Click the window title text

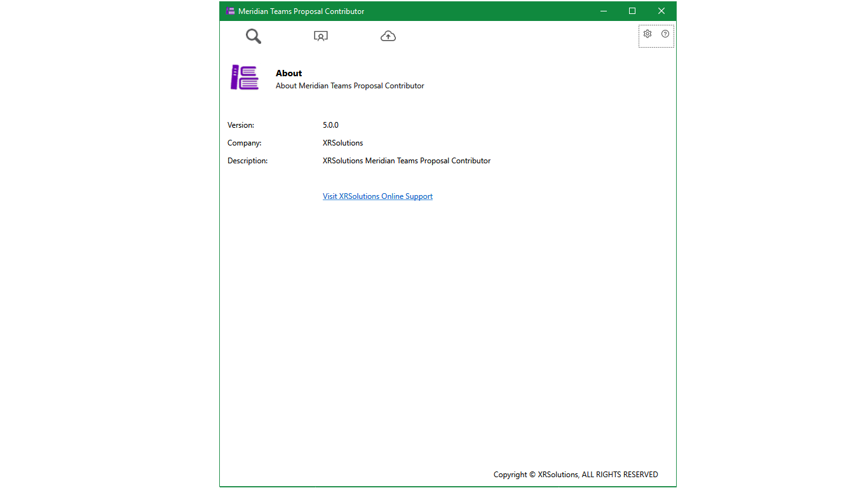pos(301,11)
